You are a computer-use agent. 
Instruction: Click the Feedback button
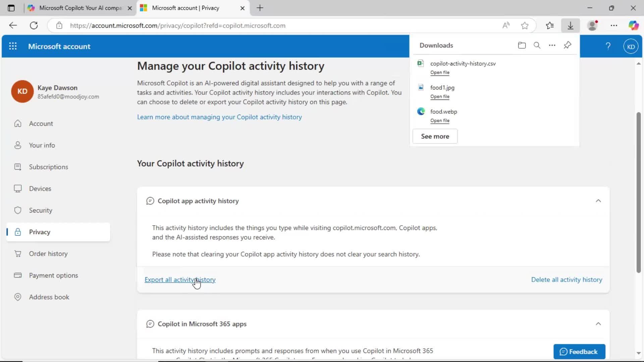click(579, 352)
